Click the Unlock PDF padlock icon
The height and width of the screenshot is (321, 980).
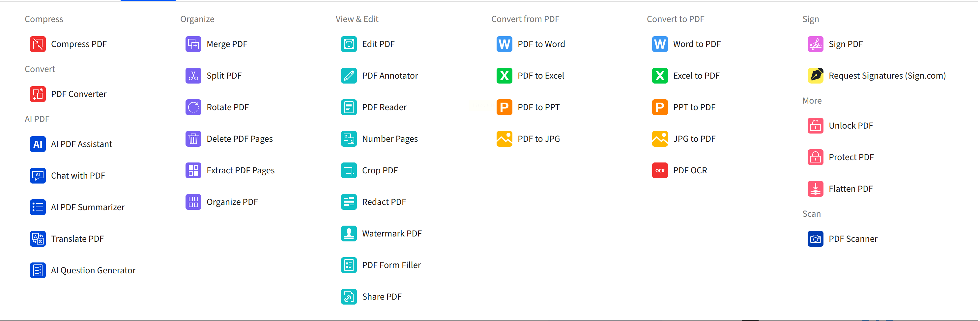[815, 126]
